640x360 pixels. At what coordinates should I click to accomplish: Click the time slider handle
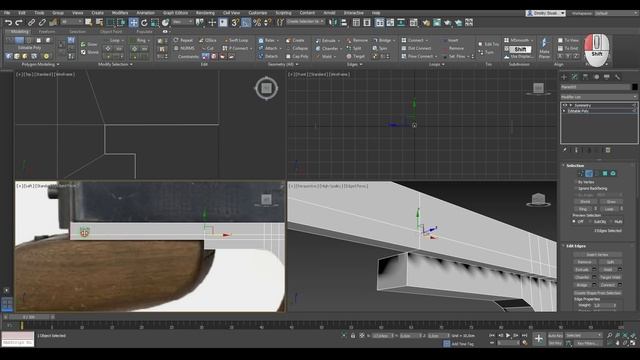pyautogui.click(x=29, y=317)
